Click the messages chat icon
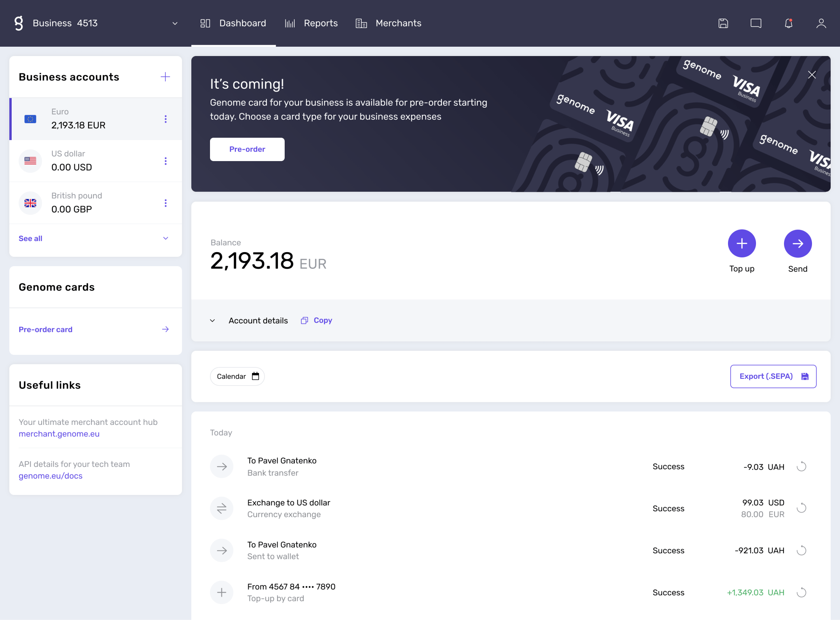840x620 pixels. pos(756,23)
